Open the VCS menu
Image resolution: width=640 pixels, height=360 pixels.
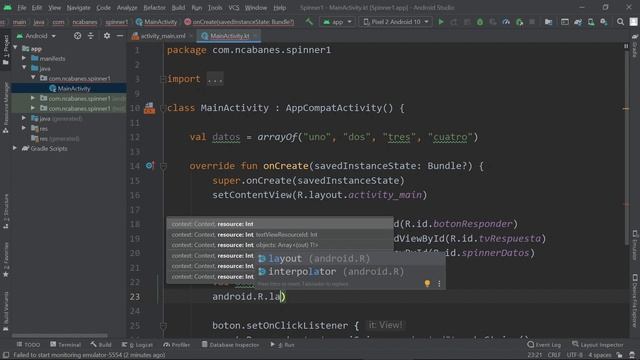coord(234,7)
